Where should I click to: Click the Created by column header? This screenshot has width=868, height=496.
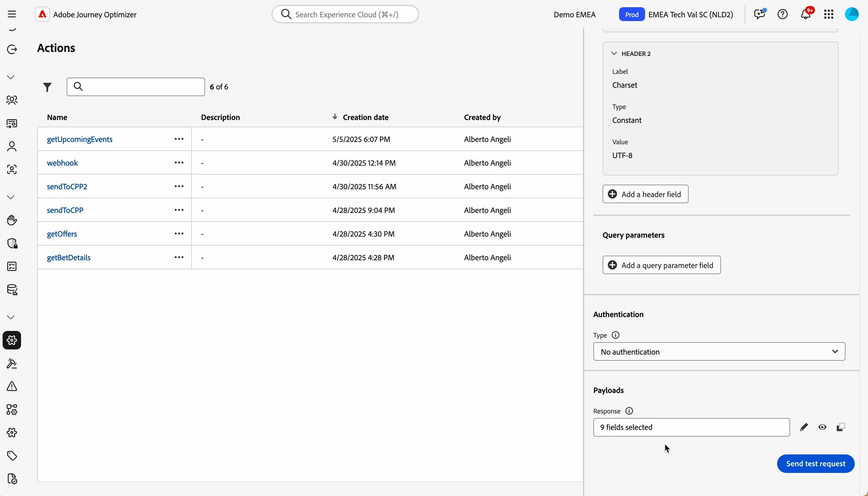[482, 117]
